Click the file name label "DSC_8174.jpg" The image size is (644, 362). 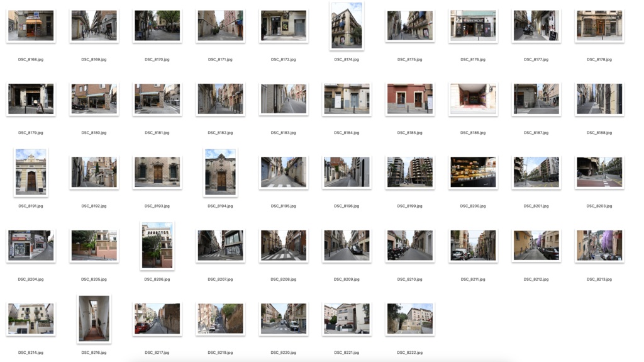click(x=347, y=60)
